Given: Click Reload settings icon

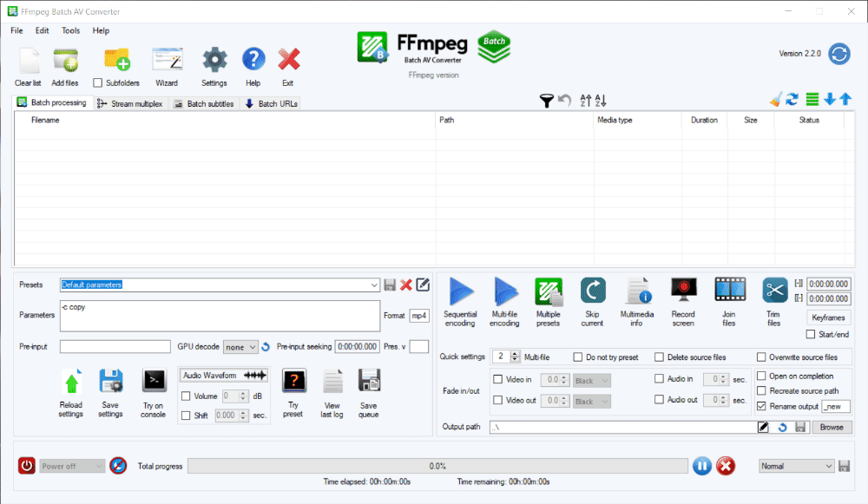Looking at the screenshot, I should tap(71, 382).
